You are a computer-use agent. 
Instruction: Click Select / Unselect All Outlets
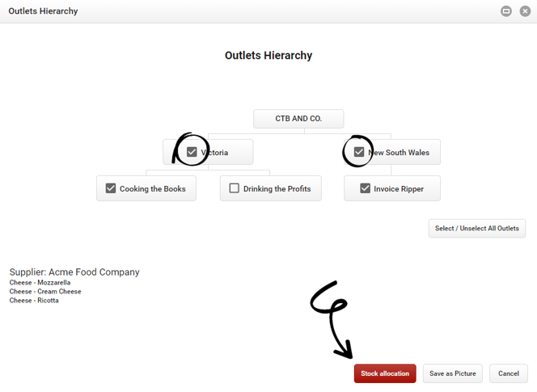[476, 229]
